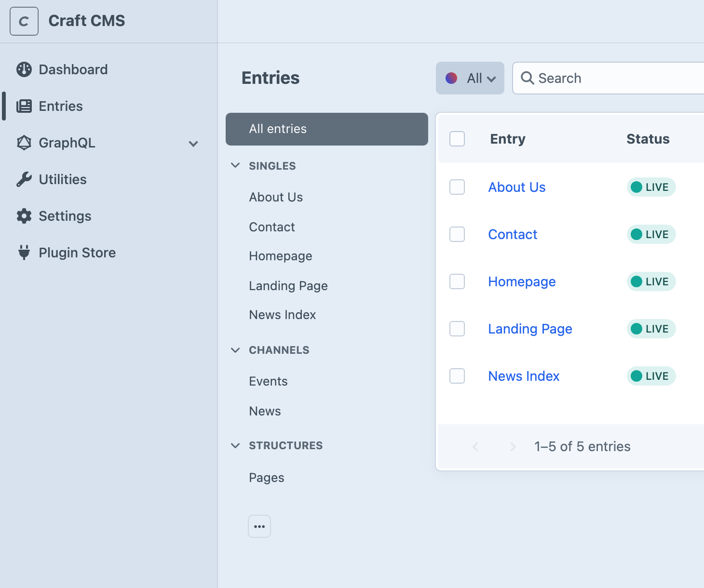Image resolution: width=704 pixels, height=588 pixels.
Task: Focus the Search input field
Action: (609, 78)
